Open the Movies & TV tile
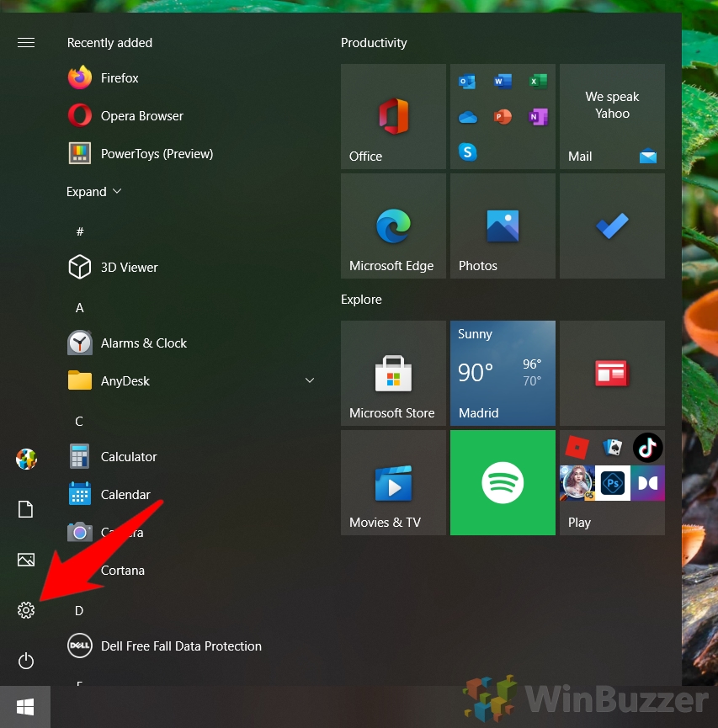 pyautogui.click(x=393, y=482)
